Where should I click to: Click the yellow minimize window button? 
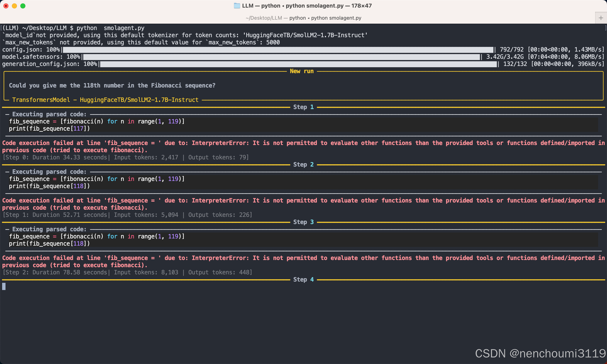pos(14,6)
